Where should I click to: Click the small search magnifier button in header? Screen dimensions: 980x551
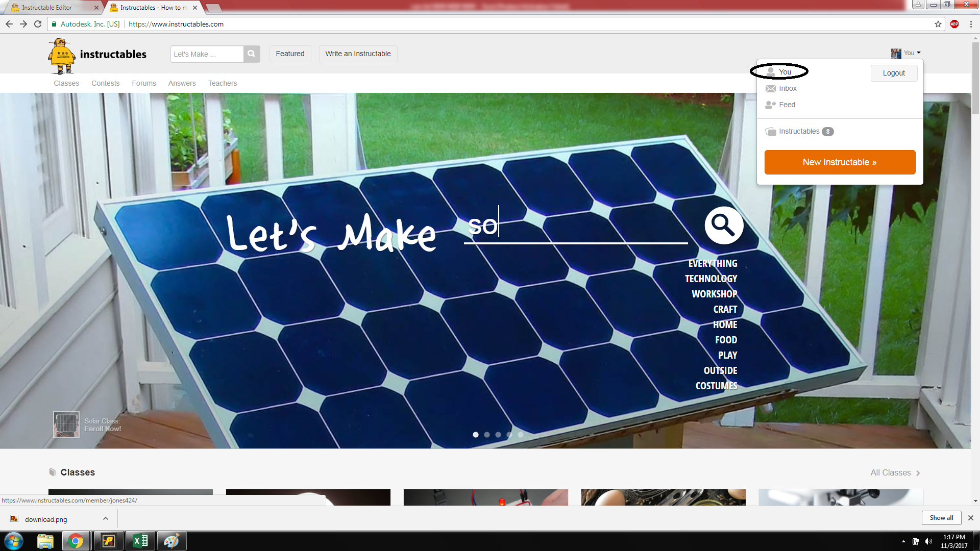pos(251,54)
